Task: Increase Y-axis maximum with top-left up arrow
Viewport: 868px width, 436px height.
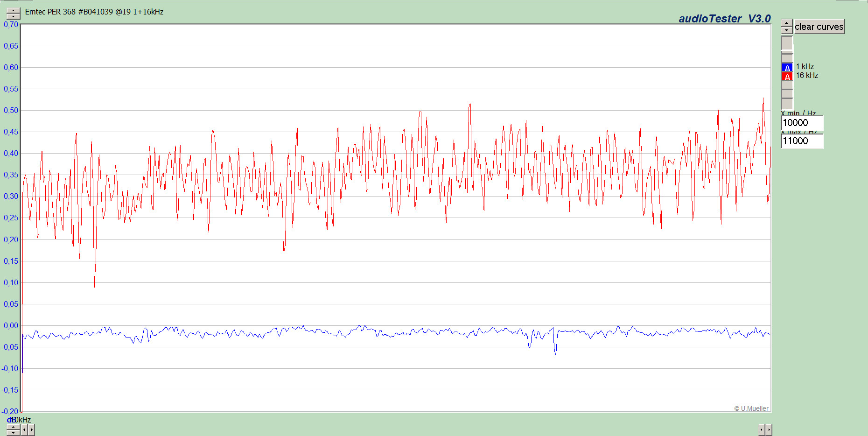Action: (14, 10)
